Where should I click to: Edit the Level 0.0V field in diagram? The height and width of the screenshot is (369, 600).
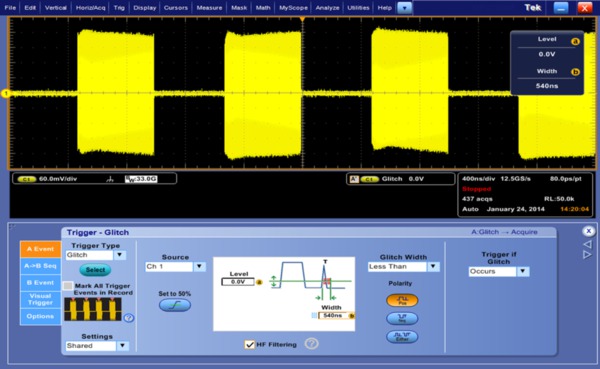point(238,282)
